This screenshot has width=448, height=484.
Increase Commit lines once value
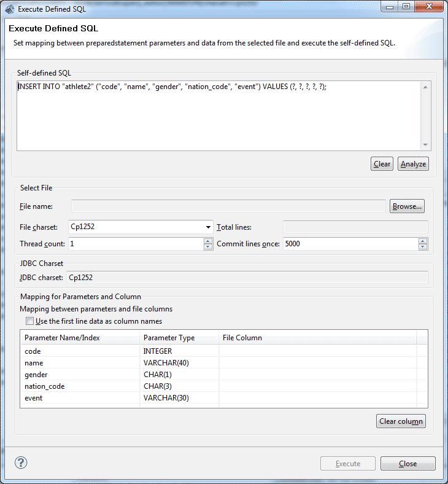[x=423, y=241]
